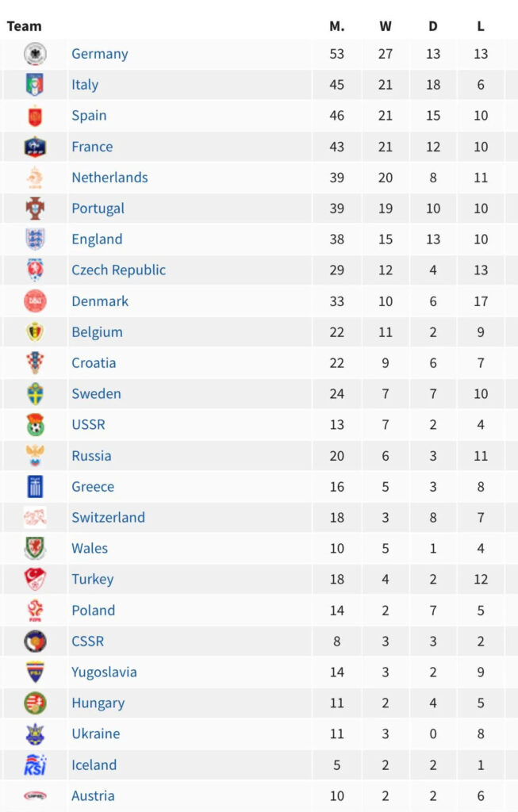
Task: Select the France rooster crest icon
Action: click(35, 147)
